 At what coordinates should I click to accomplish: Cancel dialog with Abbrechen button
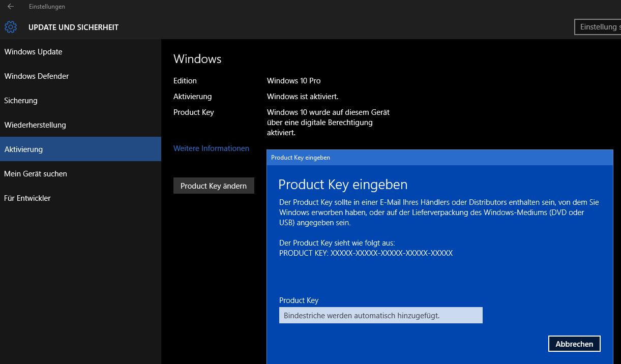click(574, 344)
